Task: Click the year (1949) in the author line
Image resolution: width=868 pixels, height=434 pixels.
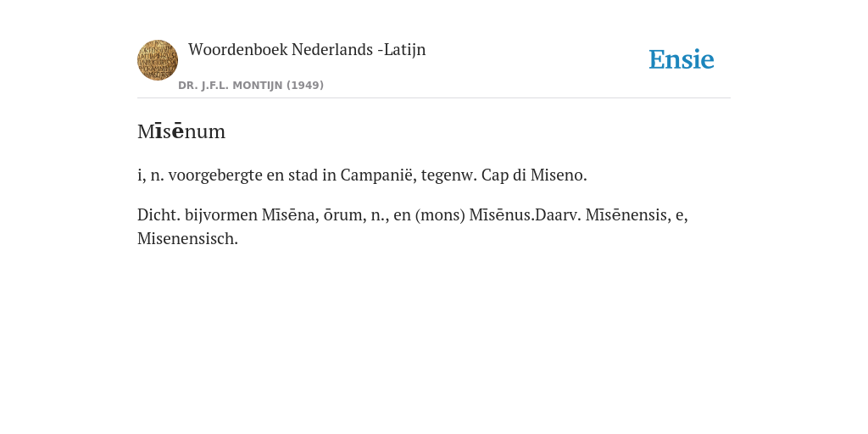Action: point(305,86)
